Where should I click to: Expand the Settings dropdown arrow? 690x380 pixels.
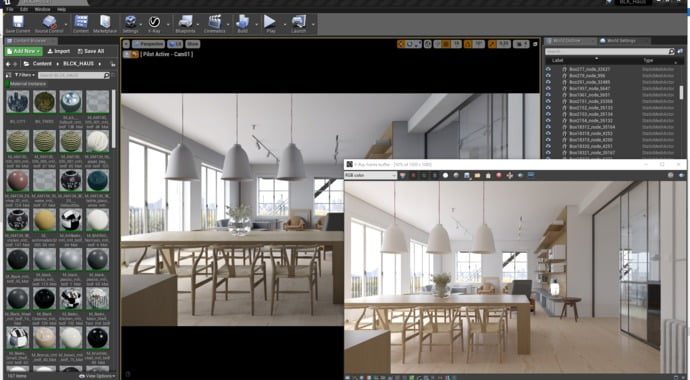(x=142, y=25)
